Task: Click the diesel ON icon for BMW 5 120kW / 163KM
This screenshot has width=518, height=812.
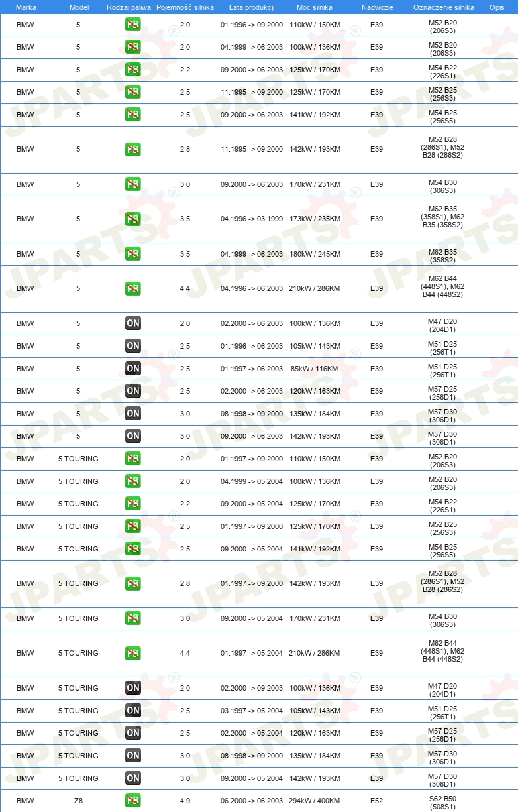Action: point(133,391)
